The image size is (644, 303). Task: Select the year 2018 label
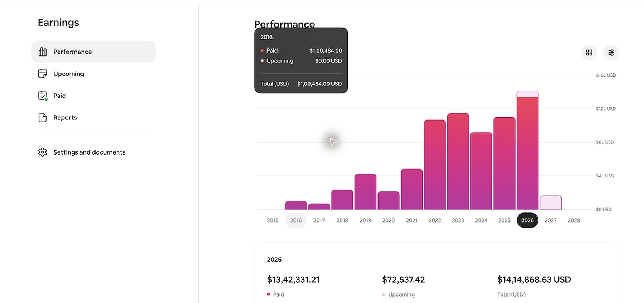click(x=342, y=220)
